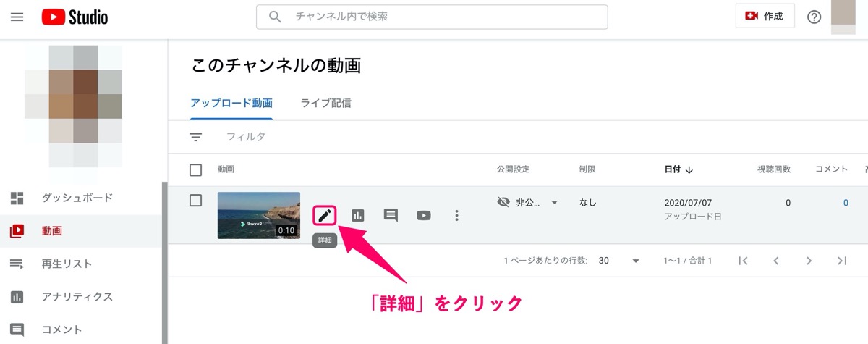Focus the フィルタ filter input
The height and width of the screenshot is (344, 868).
(x=246, y=137)
